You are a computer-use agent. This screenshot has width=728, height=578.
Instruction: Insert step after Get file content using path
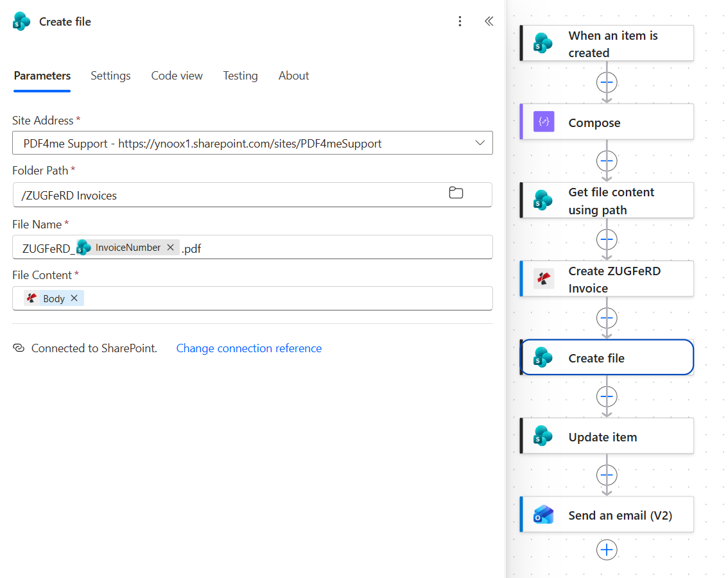click(x=607, y=239)
